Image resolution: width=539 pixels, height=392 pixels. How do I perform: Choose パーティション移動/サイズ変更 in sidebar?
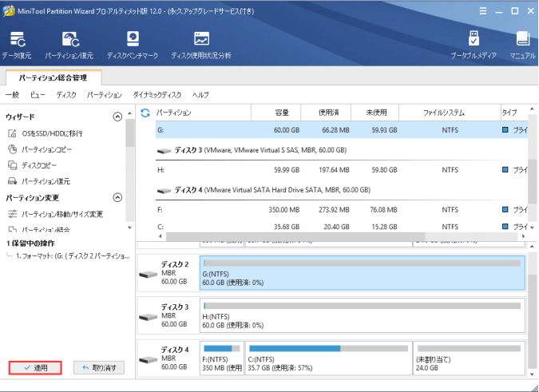coord(55,214)
